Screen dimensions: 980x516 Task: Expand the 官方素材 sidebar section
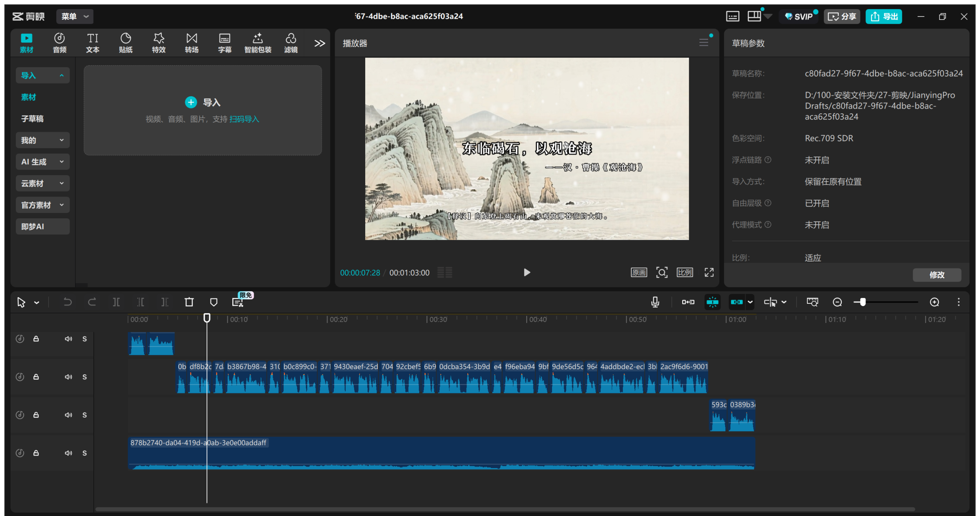[x=42, y=205]
